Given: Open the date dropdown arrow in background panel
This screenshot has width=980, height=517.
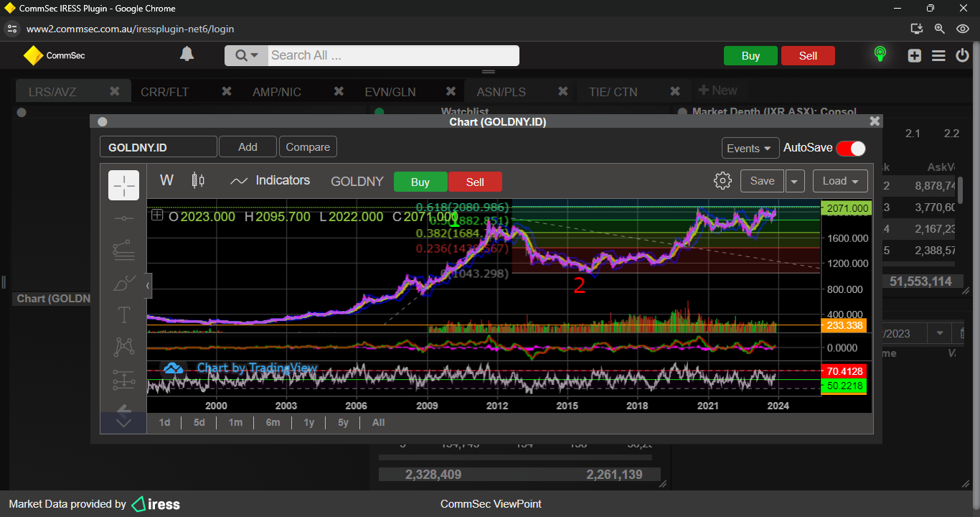Looking at the screenshot, I should (938, 333).
